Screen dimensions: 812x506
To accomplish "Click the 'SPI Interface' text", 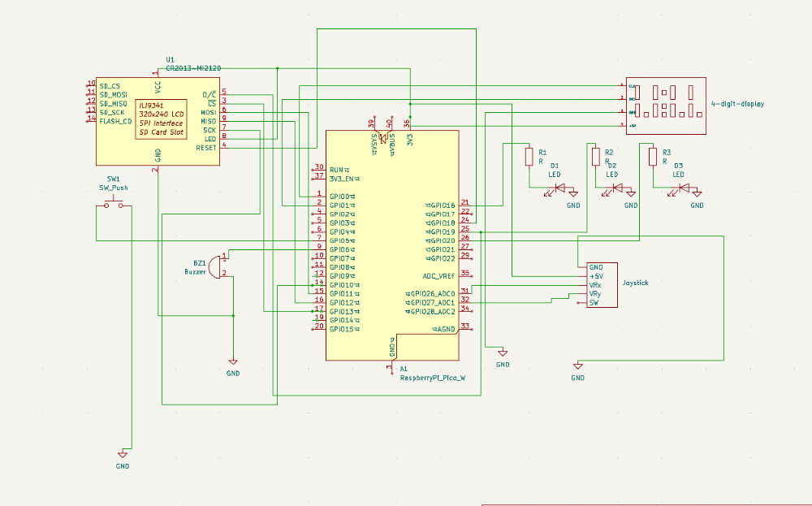I will pyautogui.click(x=161, y=123).
